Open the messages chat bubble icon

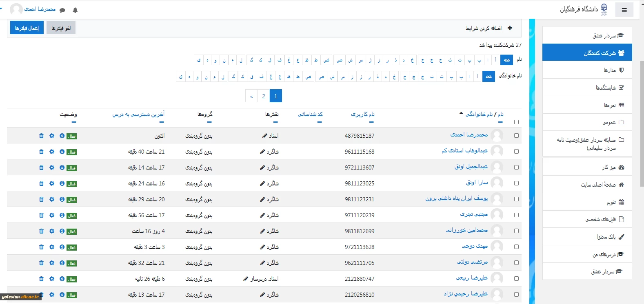pyautogui.click(x=62, y=10)
